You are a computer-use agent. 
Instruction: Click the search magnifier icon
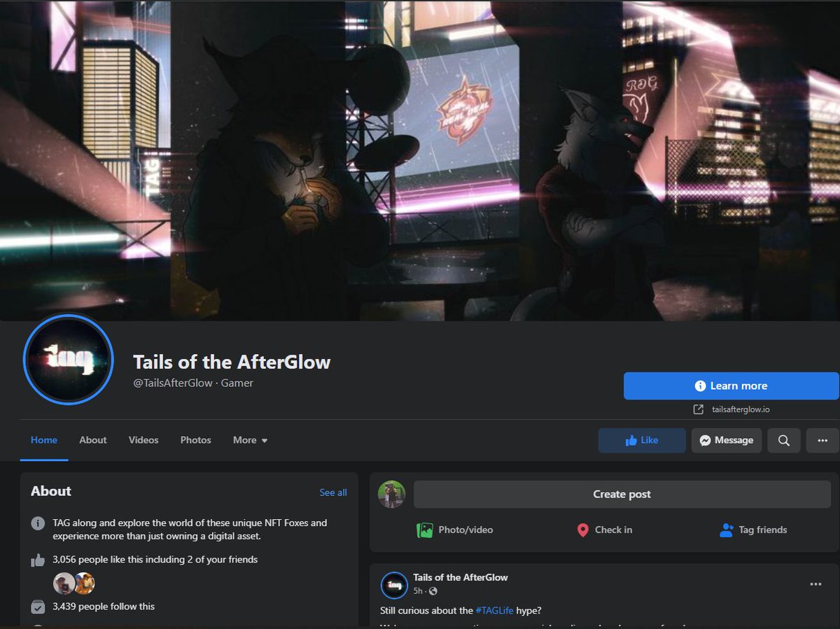tap(784, 440)
